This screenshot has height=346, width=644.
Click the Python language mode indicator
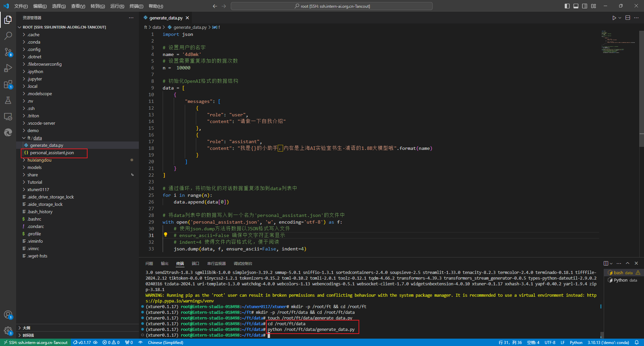click(x=576, y=342)
